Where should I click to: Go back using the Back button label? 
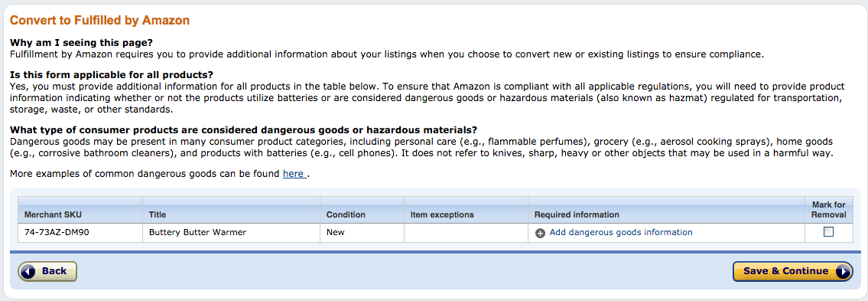54,271
